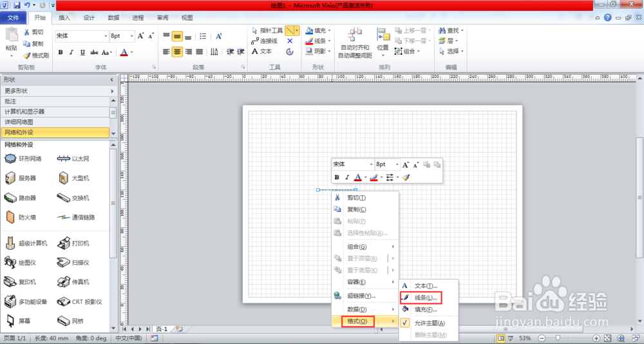Select the Page-1 sheet tab
This screenshot has width=644, height=344.
click(161, 329)
